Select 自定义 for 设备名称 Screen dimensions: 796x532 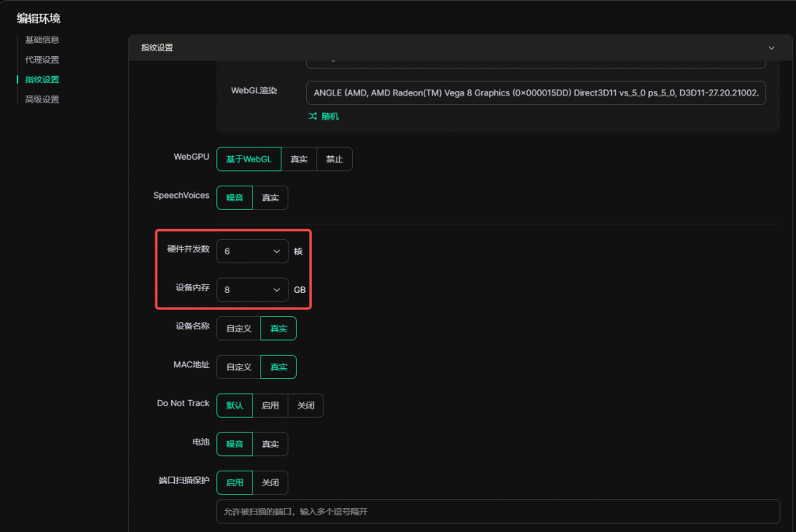coord(239,329)
